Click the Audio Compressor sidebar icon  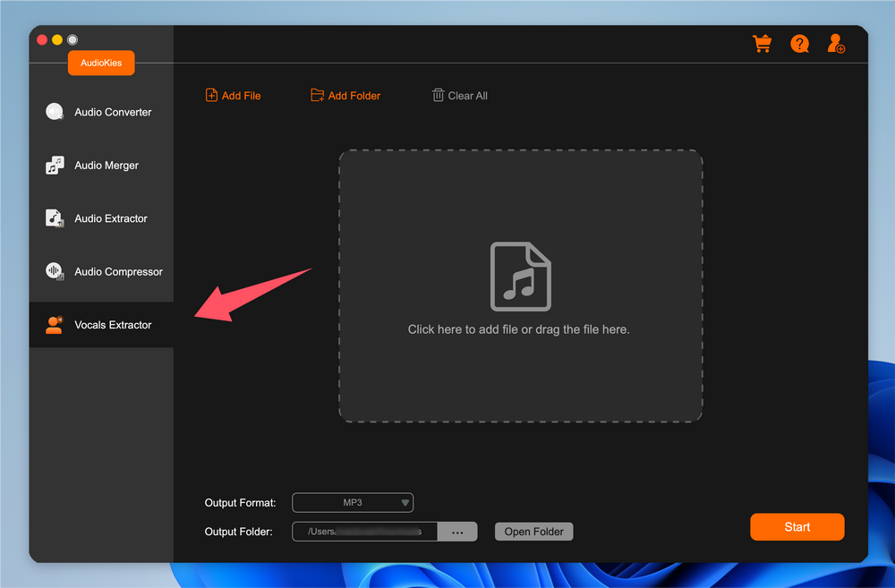(x=55, y=271)
